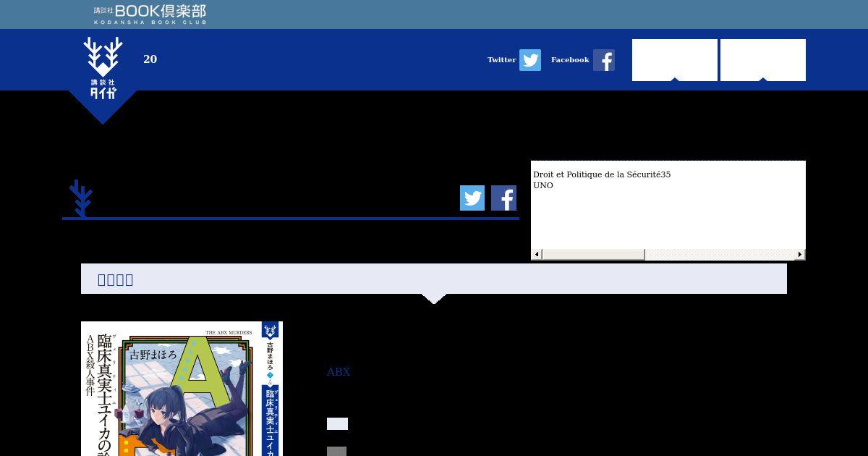Click the light blue section header bar
Image resolution: width=868 pixels, height=456 pixels.
[x=434, y=279]
